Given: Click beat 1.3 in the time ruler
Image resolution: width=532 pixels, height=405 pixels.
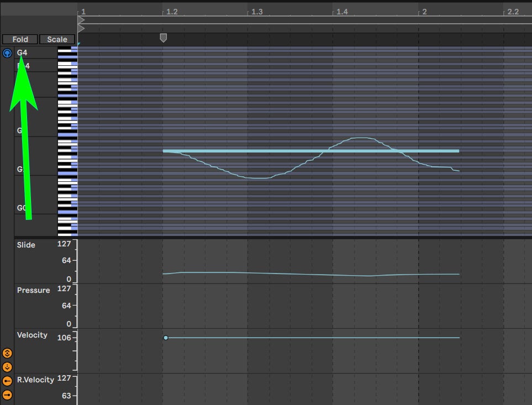Looking at the screenshot, I should [257, 12].
